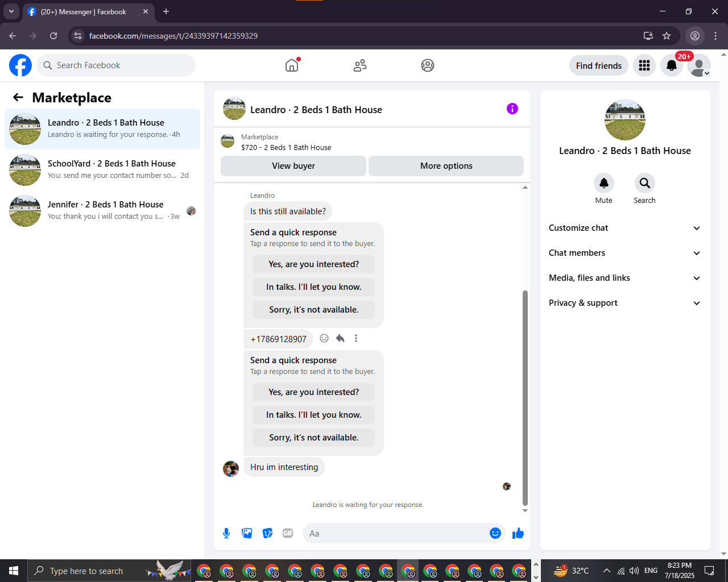Reply to the +17869128907 message
Screen dimensions: 728x582
(340, 338)
